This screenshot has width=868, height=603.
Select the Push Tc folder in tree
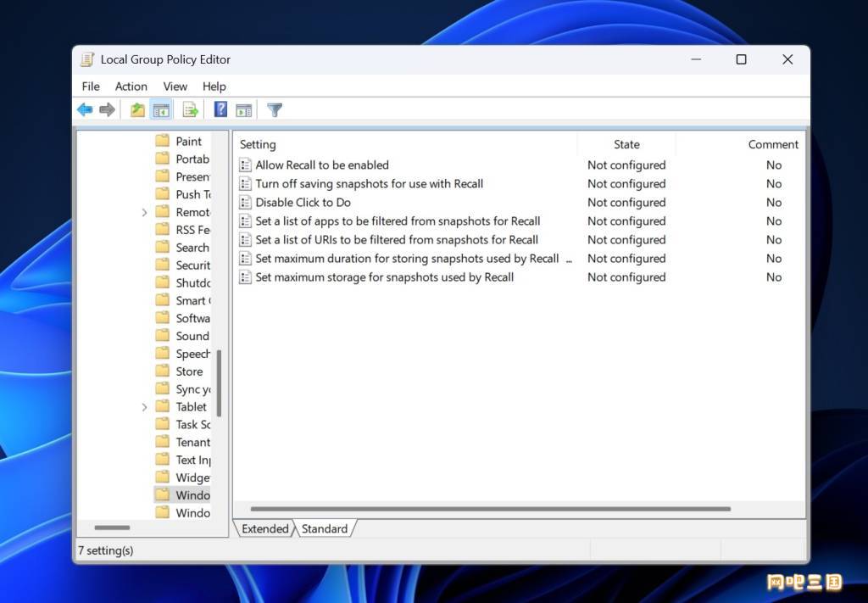click(x=193, y=194)
